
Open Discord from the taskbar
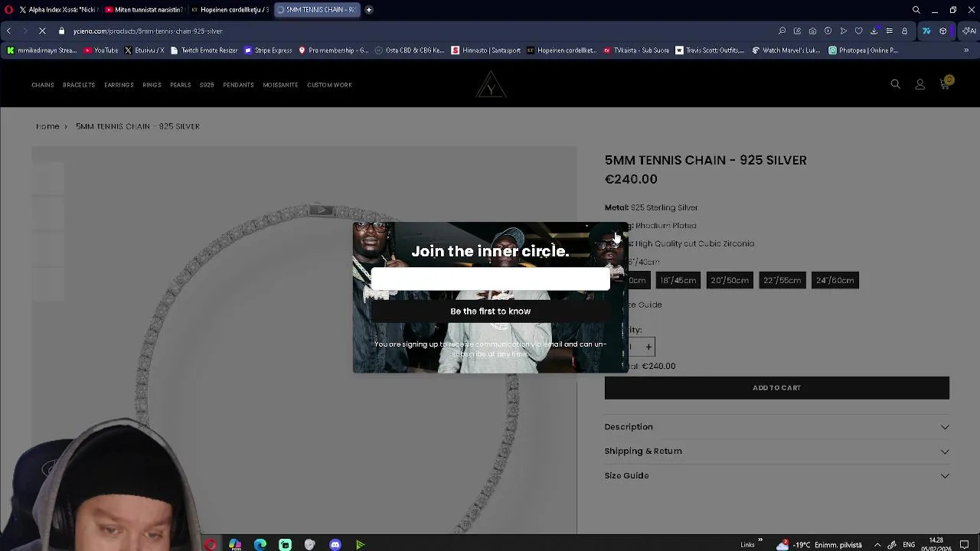(x=335, y=544)
